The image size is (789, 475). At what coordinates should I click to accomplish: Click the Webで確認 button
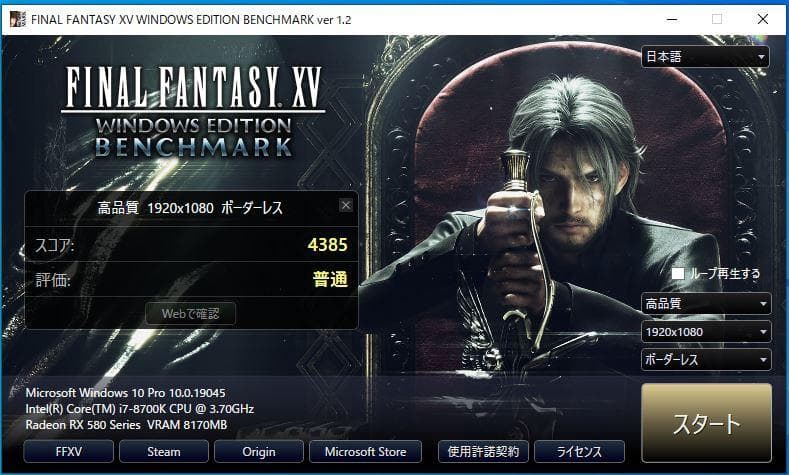(x=191, y=314)
